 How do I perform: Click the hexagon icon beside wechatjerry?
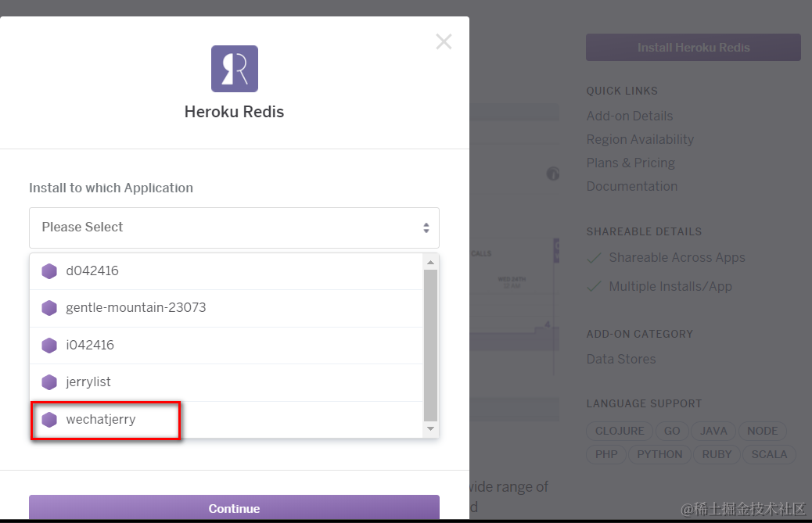point(49,420)
